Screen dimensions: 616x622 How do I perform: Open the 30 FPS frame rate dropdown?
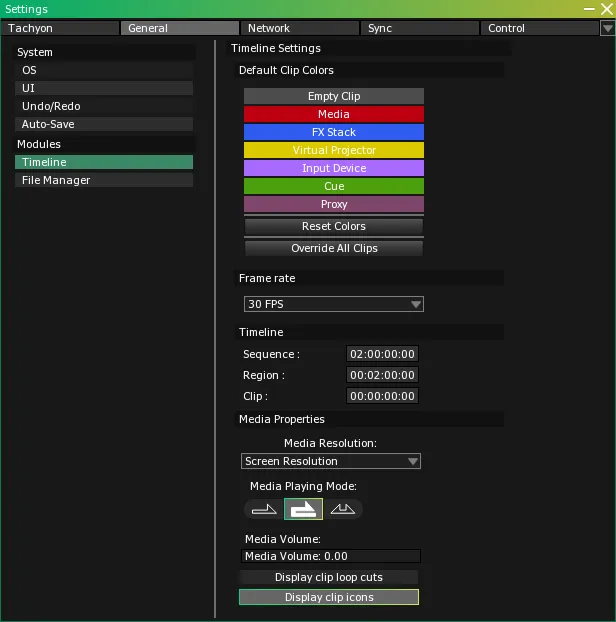pyautogui.click(x=334, y=304)
